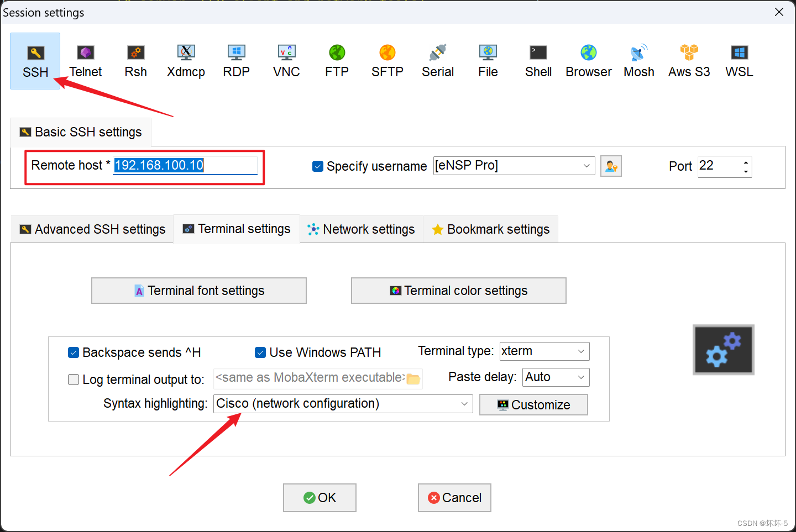
Task: Increase the Port value with the stepper
Action: tap(746, 162)
